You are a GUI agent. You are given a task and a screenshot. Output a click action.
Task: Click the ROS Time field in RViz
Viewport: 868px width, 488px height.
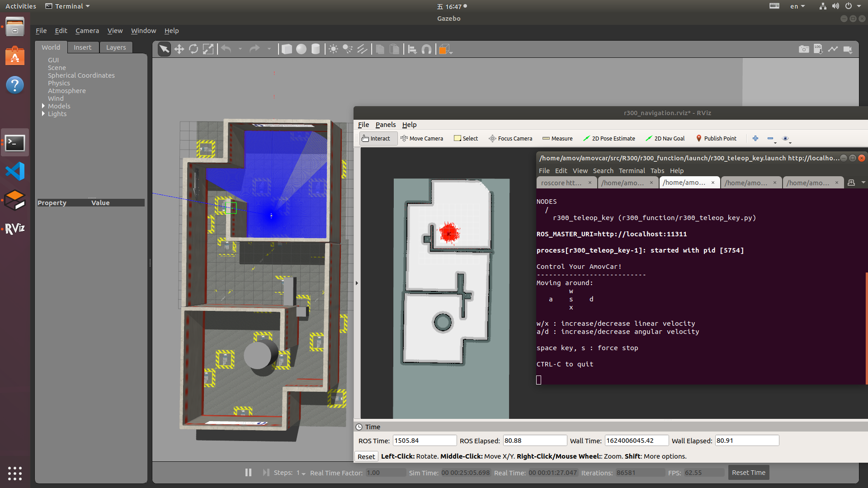click(425, 441)
